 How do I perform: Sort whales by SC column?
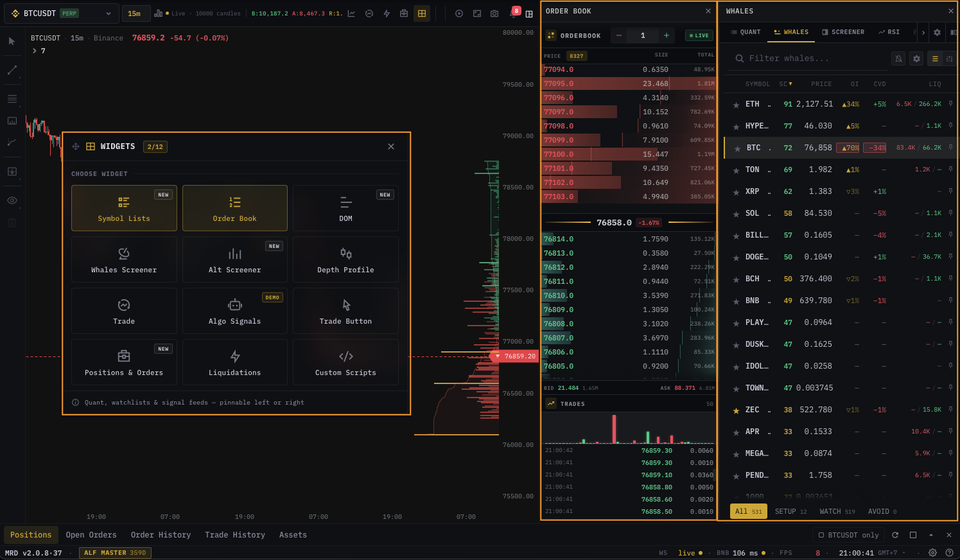click(785, 84)
